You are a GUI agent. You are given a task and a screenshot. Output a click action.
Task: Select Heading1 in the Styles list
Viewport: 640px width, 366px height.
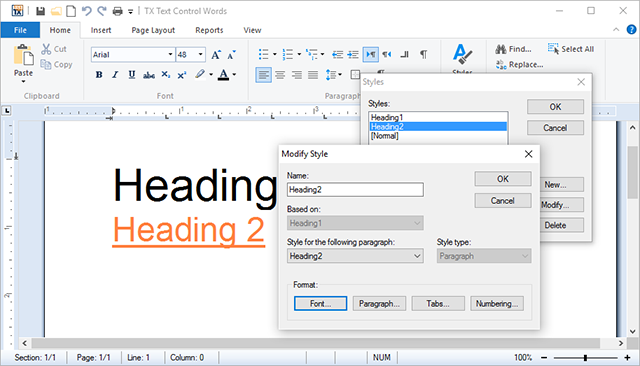pyautogui.click(x=438, y=118)
